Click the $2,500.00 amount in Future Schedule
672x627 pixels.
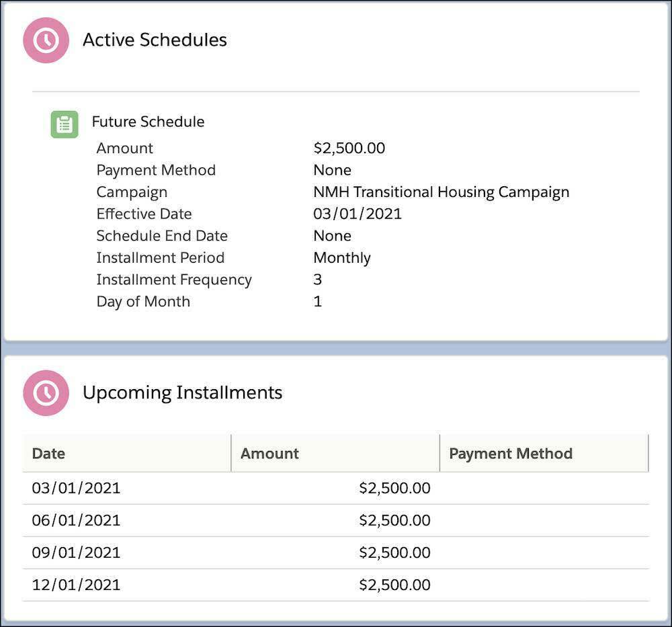click(349, 149)
